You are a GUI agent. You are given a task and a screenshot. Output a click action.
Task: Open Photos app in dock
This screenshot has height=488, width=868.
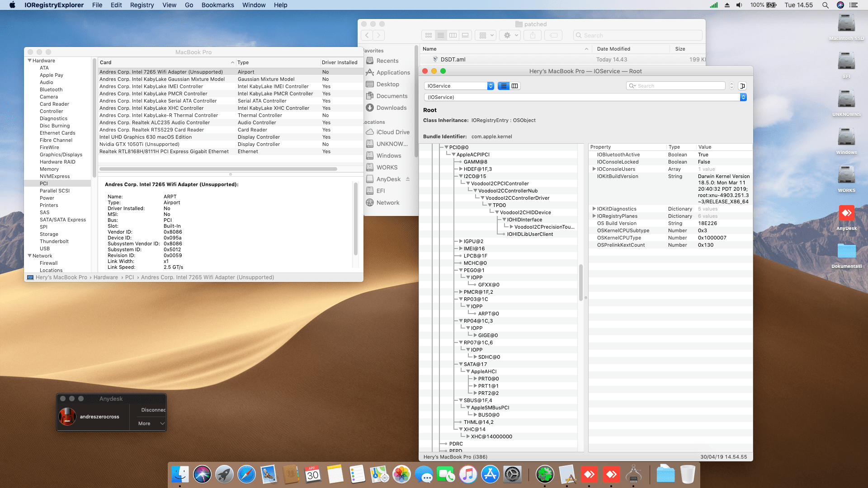(x=401, y=474)
